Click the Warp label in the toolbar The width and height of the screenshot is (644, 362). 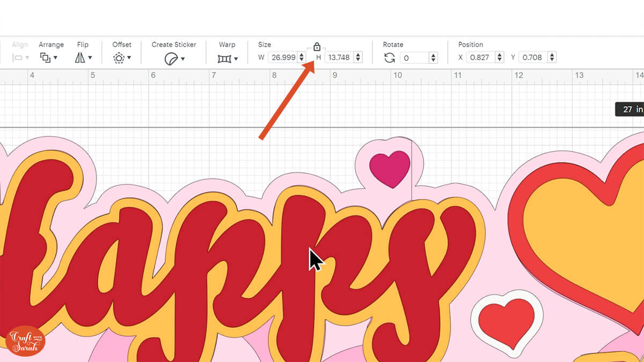tap(228, 45)
